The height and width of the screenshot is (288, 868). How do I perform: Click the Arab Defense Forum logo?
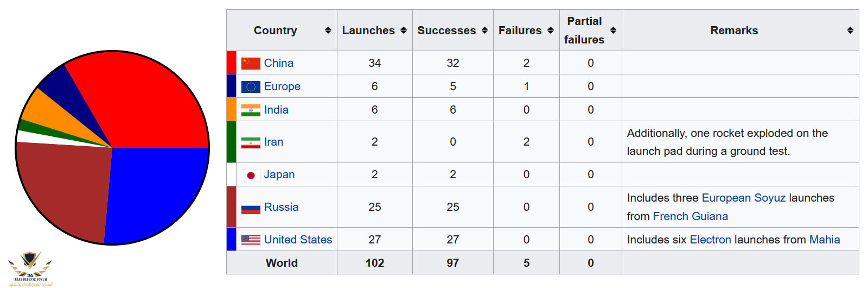tap(30, 268)
